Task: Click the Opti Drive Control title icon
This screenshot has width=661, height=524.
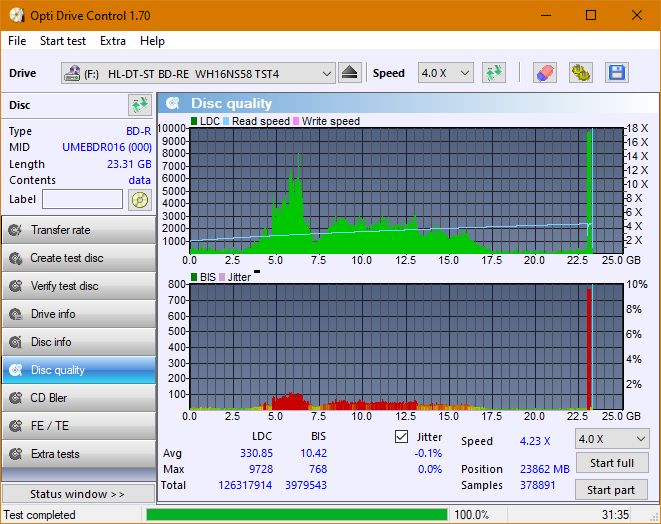Action: pyautogui.click(x=17, y=16)
